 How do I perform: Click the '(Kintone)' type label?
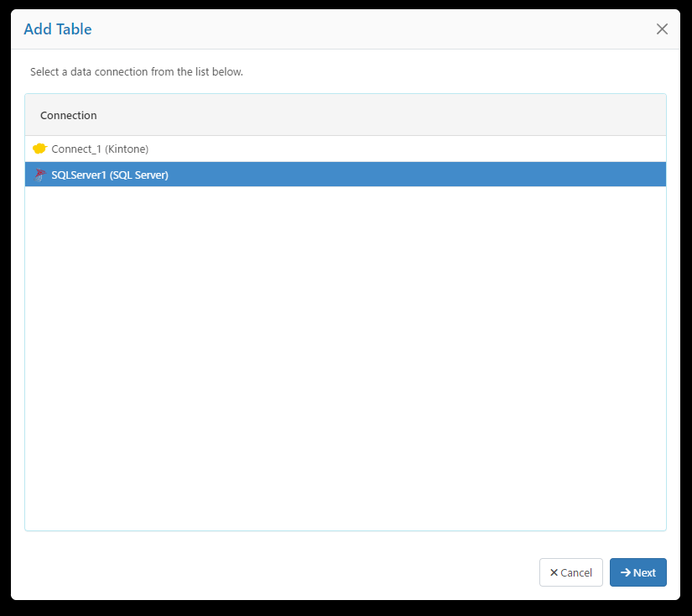(127, 149)
